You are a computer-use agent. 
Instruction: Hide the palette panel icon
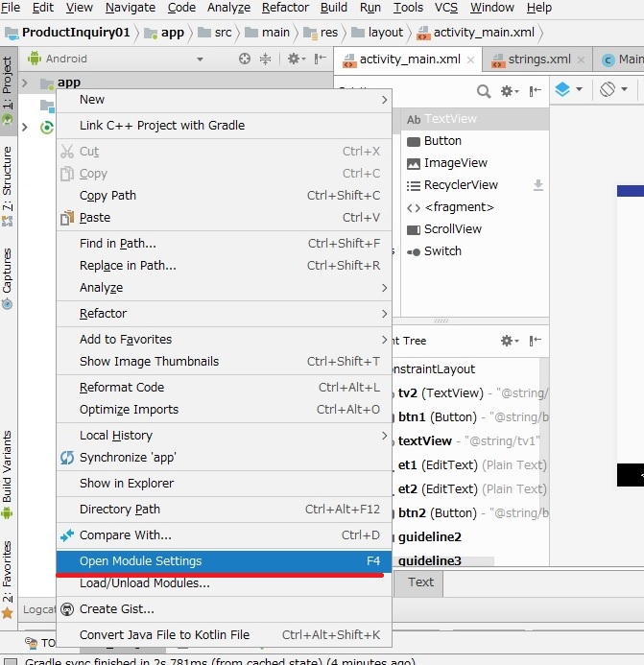tap(535, 91)
